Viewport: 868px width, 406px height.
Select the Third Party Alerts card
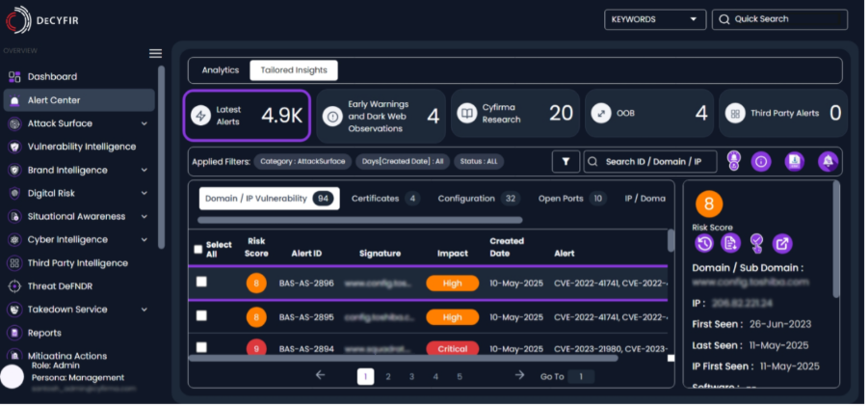click(783, 114)
